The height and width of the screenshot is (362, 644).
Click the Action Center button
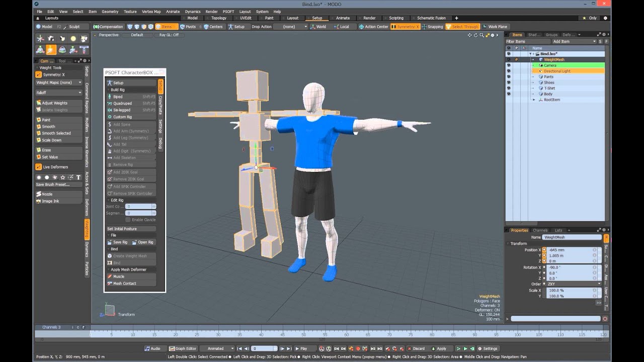pos(373,27)
